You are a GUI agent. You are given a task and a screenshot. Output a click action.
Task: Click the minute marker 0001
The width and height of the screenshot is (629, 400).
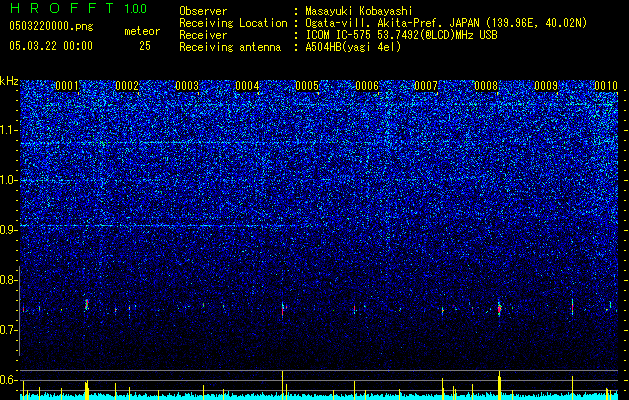pos(67,86)
